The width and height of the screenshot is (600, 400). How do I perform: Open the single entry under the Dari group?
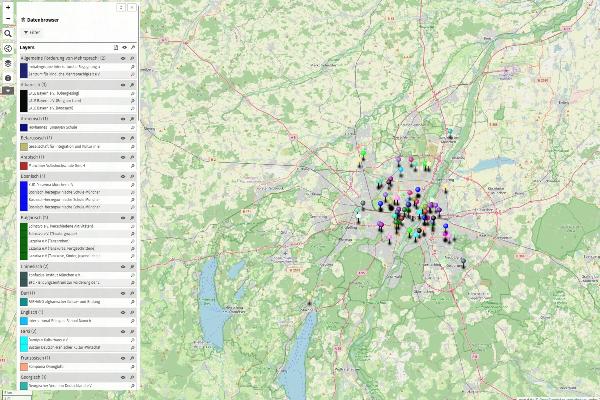pos(64,302)
